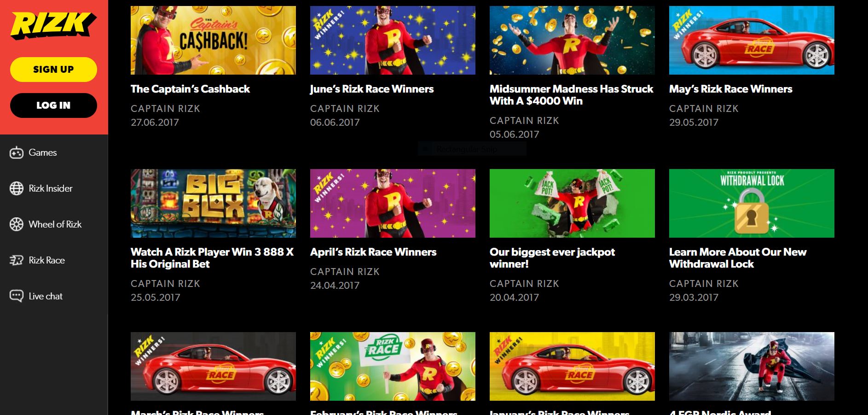Click the date 06.06.2017
Screen dimensions: 868x415
point(335,123)
